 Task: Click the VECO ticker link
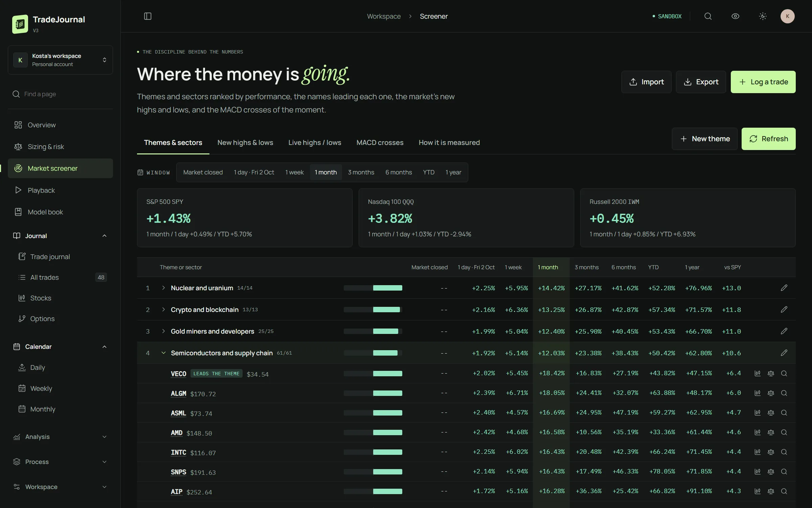click(x=178, y=374)
